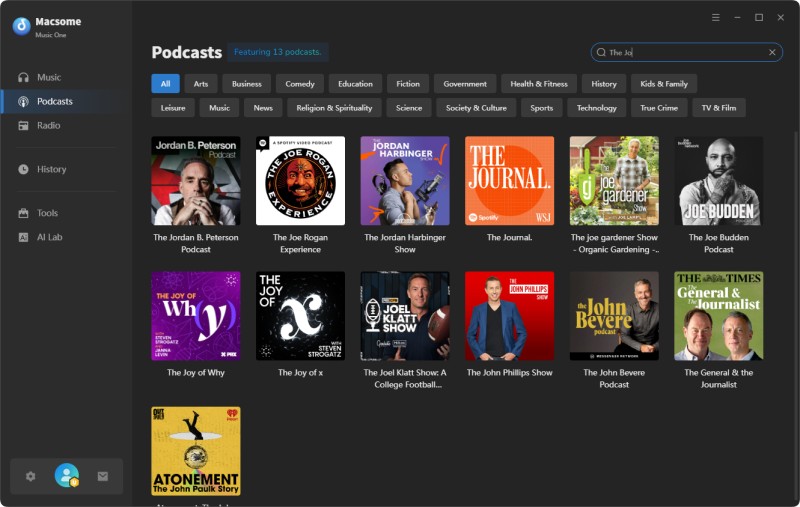800x507 pixels.
Task: Open The Joel Klatt Show cover
Action: pyautogui.click(x=405, y=316)
